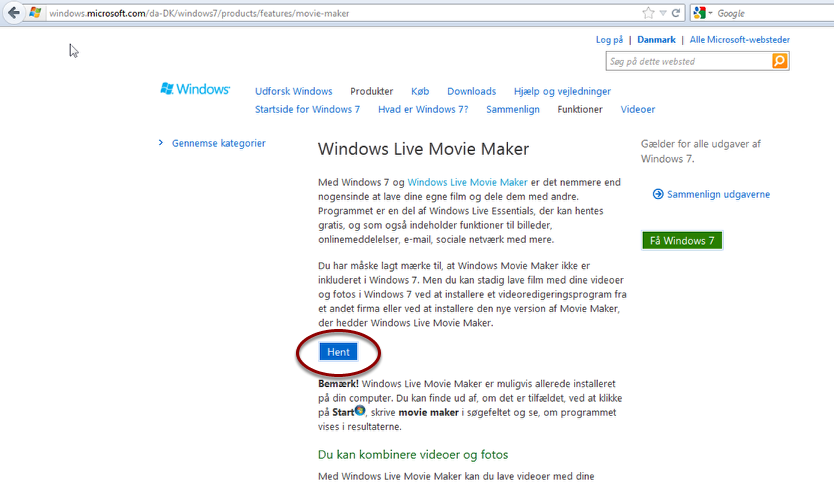Bookmark this page with the star icon
This screenshot has width=834, height=482.
pos(648,13)
